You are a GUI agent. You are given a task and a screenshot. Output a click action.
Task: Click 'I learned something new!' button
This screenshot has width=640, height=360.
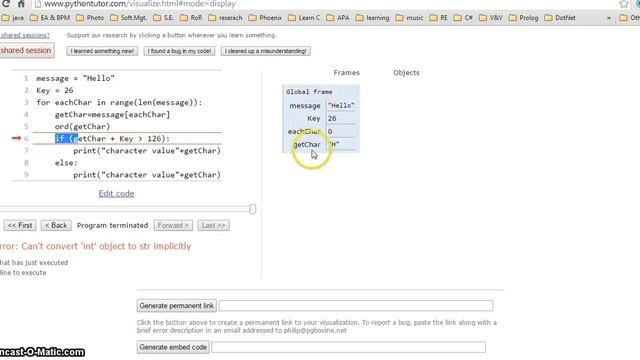[x=102, y=51]
